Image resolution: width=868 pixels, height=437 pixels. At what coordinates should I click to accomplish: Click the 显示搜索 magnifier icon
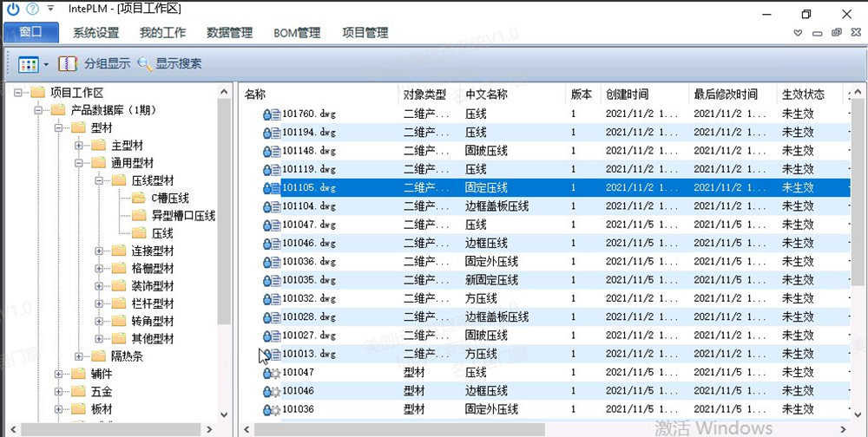pyautogui.click(x=145, y=63)
